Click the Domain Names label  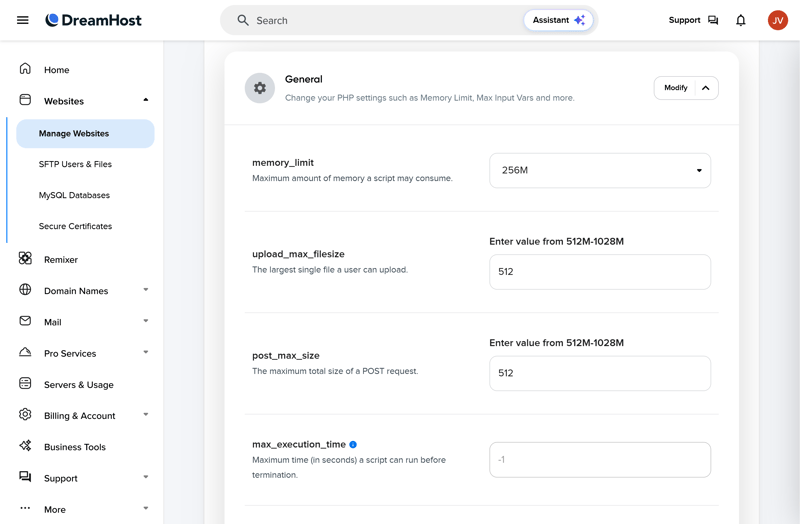76,291
